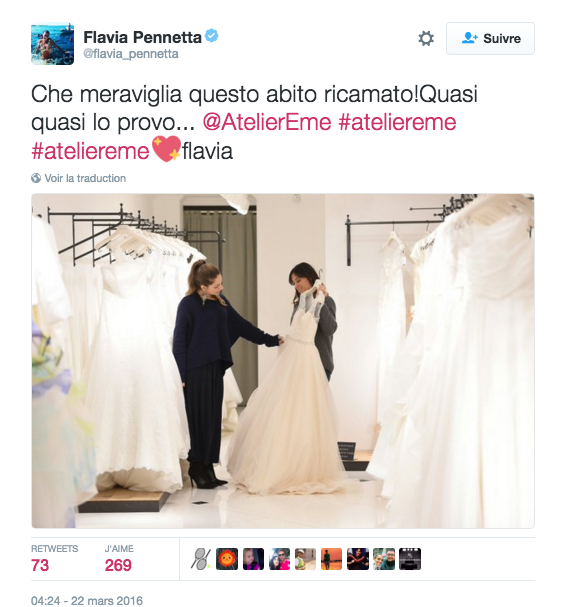Click the first #ateliereme hashtag

[398, 122]
